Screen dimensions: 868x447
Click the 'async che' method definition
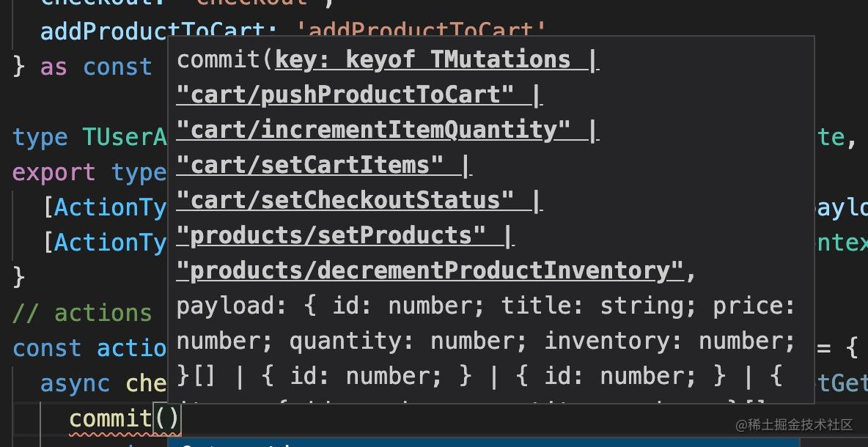tap(104, 383)
